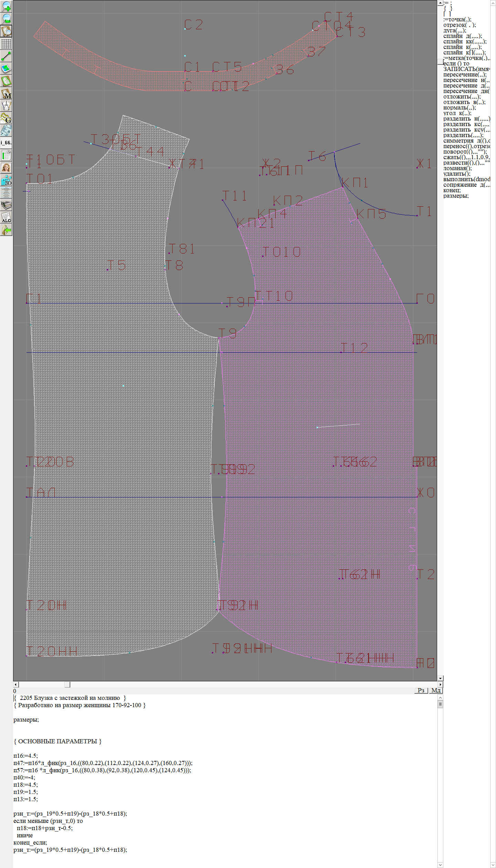Open the compass drawing tool icon

pos(6,106)
